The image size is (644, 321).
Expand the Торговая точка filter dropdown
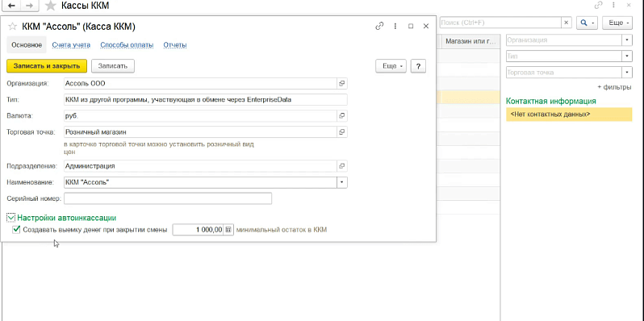coord(627,73)
